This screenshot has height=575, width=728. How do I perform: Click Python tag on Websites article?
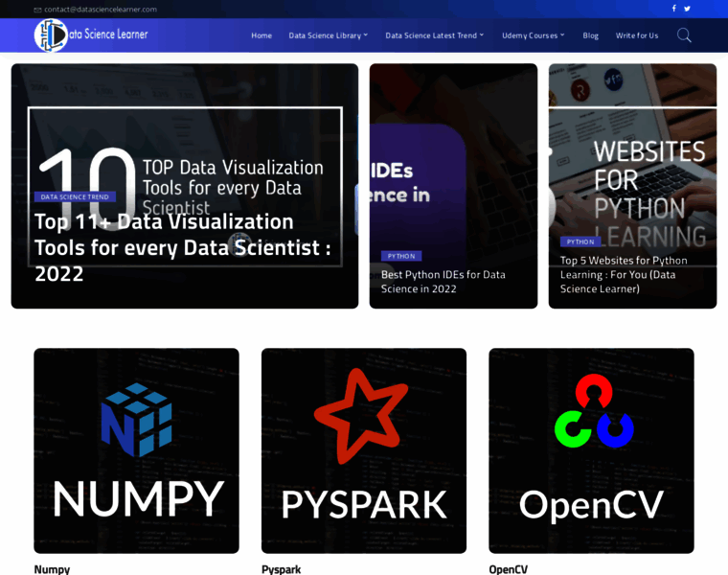tap(580, 242)
